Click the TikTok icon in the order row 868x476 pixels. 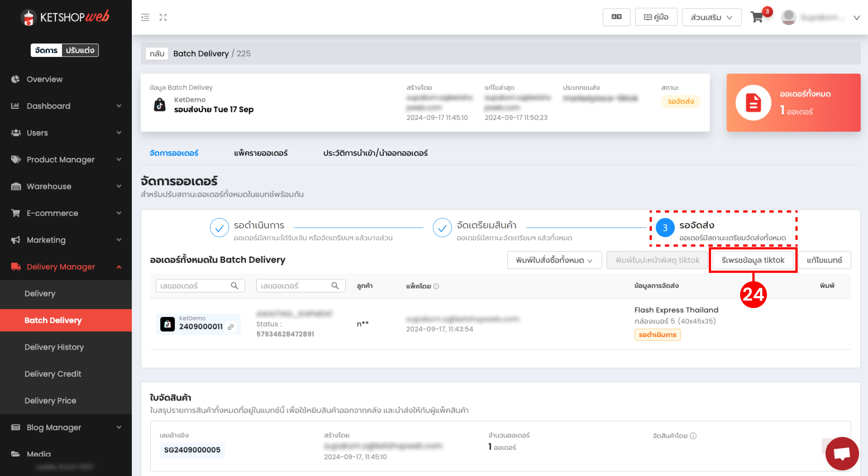tap(167, 324)
